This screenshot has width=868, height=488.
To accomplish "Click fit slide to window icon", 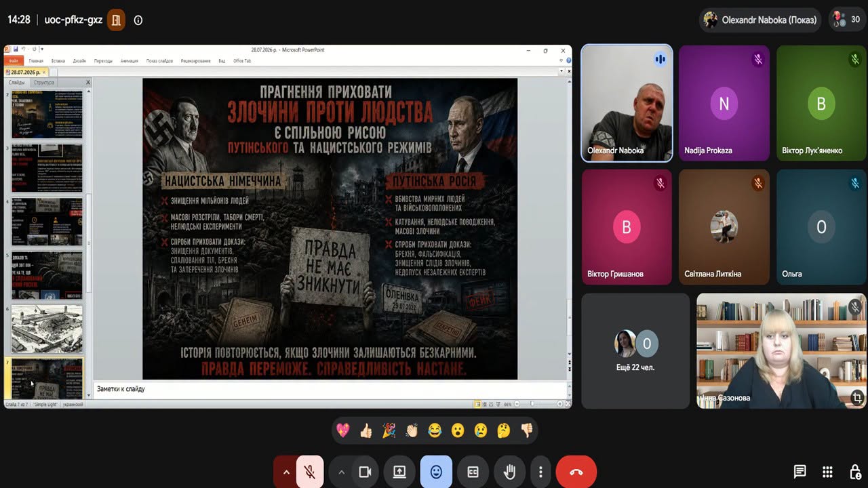I will (568, 404).
